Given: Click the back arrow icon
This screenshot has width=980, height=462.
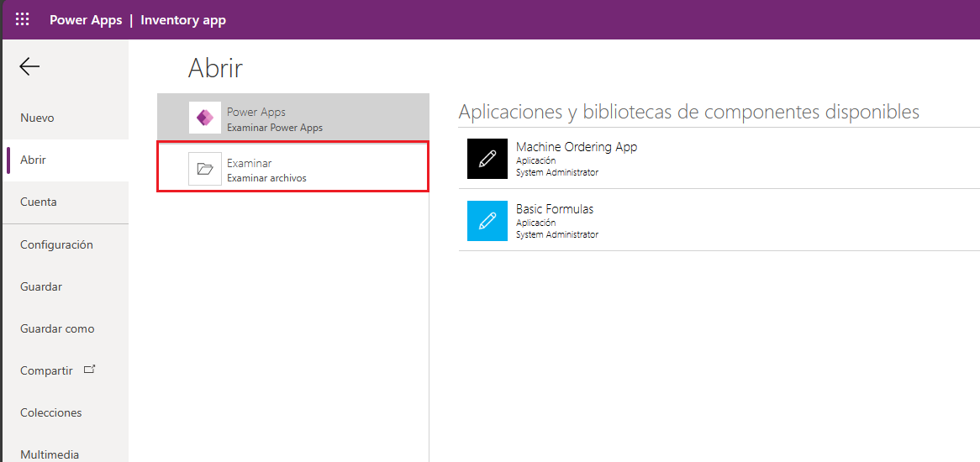Looking at the screenshot, I should click(29, 67).
